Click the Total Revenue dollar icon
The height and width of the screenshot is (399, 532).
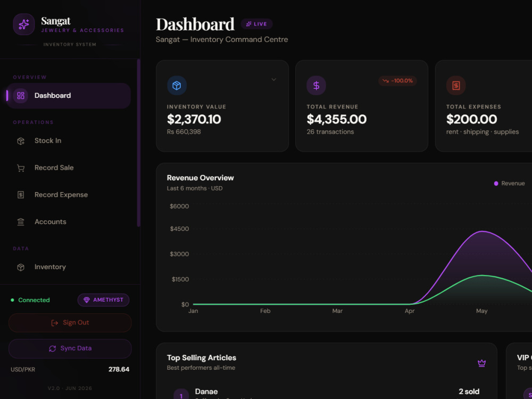(316, 86)
